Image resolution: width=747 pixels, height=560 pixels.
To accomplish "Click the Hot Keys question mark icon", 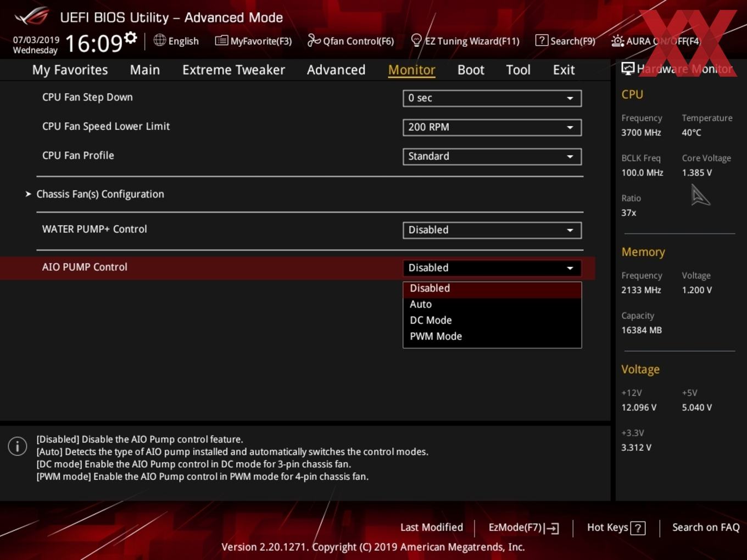I will pyautogui.click(x=638, y=528).
